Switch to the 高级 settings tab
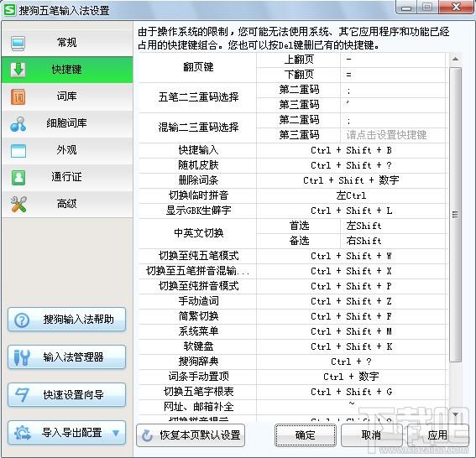The height and width of the screenshot is (458, 476). pyautogui.click(x=67, y=204)
